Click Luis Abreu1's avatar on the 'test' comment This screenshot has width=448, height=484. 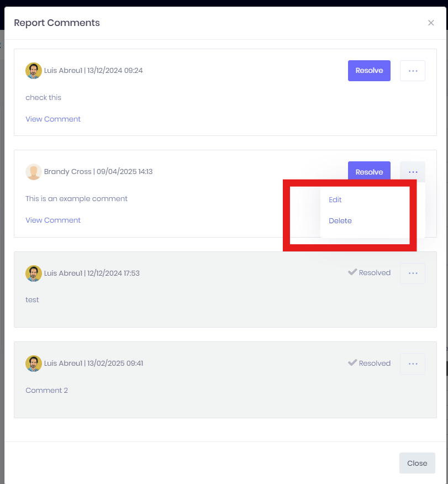click(34, 273)
